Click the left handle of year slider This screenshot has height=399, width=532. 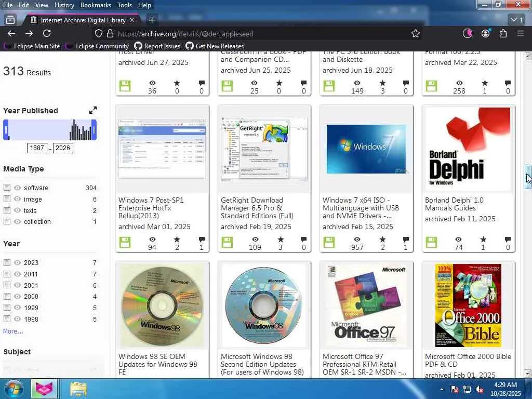(6, 129)
